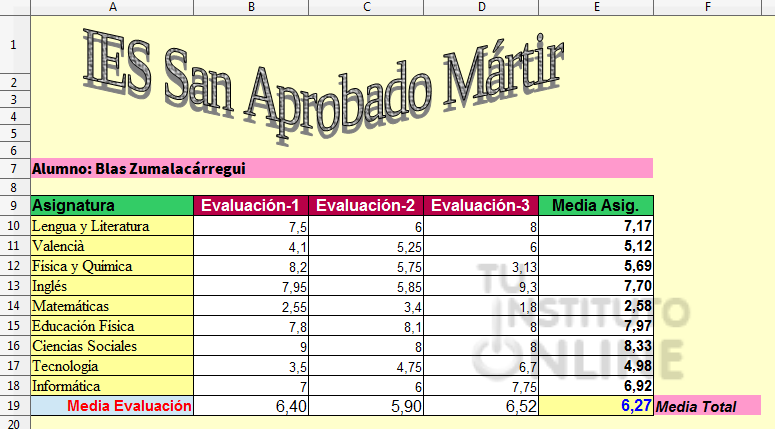This screenshot has height=429, width=775.
Task: Click Valencià's average 5,12
Action: (596, 246)
